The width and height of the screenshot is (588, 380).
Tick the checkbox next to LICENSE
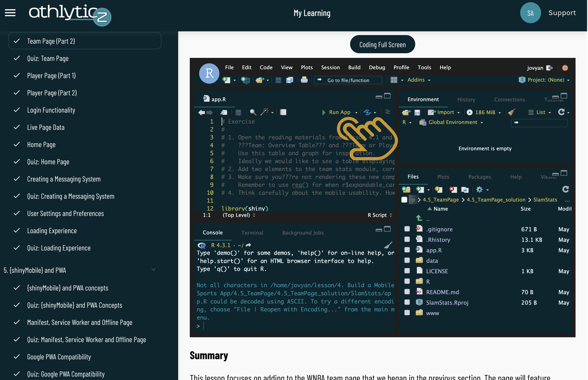[407, 271]
